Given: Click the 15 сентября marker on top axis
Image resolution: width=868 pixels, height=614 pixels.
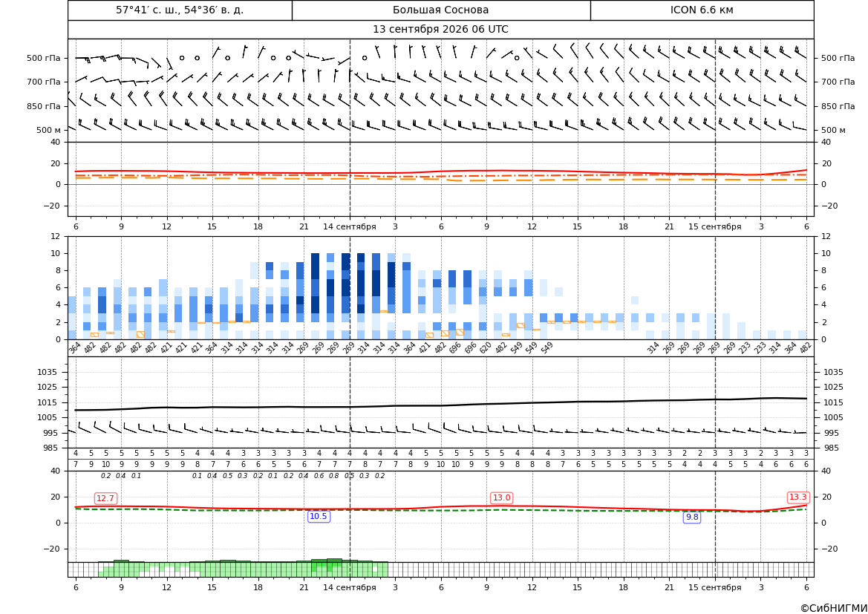Looking at the screenshot, I should pyautogui.click(x=714, y=226).
